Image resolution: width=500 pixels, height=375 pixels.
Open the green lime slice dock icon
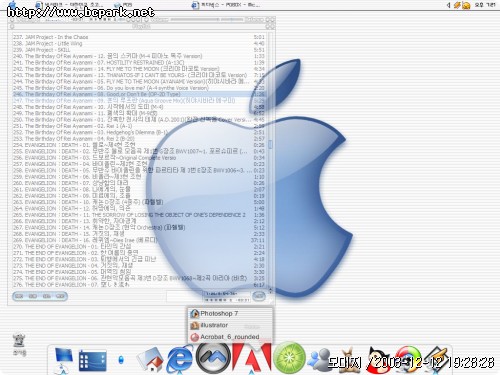click(x=289, y=358)
